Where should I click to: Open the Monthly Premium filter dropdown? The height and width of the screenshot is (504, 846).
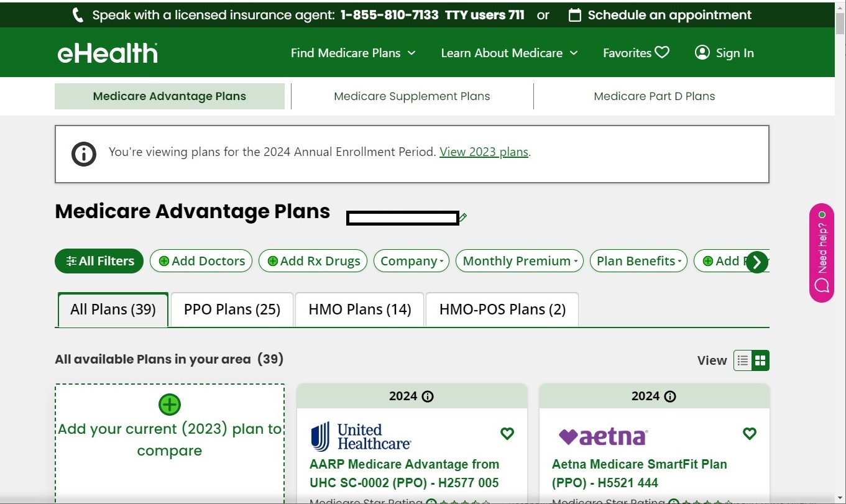pos(520,261)
